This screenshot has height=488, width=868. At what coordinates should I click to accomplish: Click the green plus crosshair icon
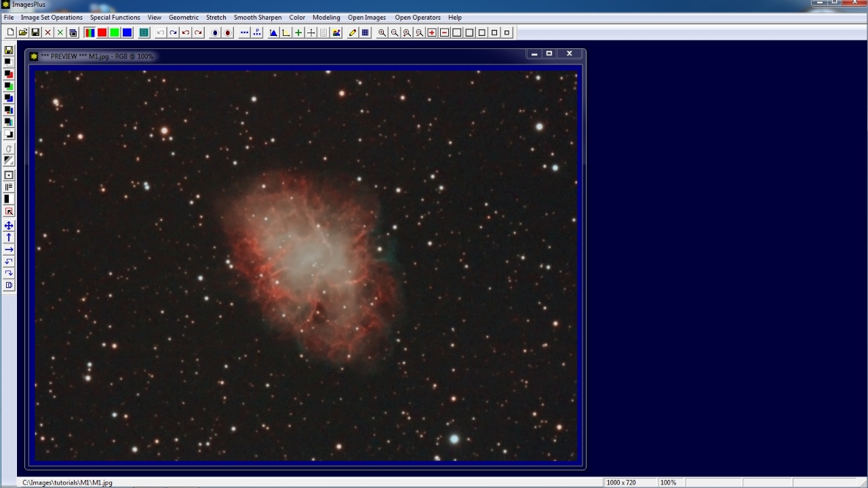click(x=298, y=33)
